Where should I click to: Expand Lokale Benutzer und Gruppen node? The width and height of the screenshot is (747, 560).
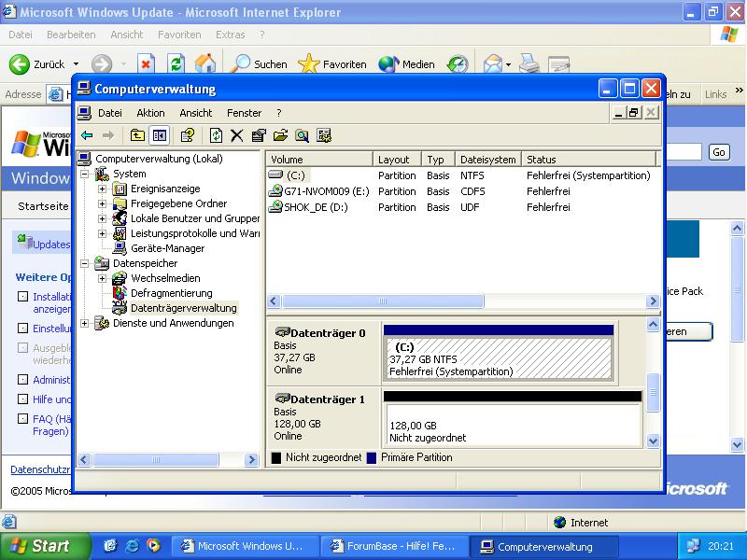coord(103,219)
